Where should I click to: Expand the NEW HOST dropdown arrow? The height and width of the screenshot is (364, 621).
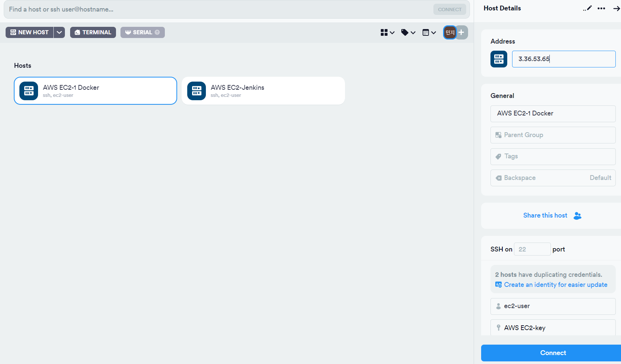pyautogui.click(x=59, y=32)
